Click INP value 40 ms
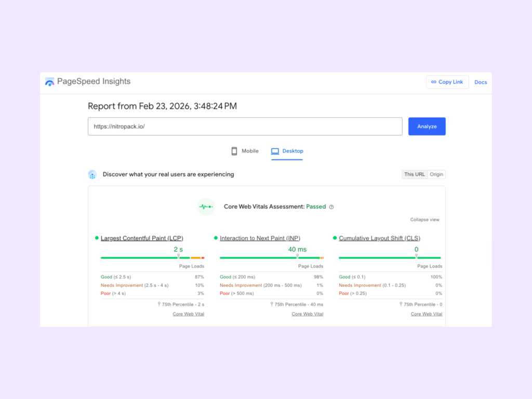 pyautogui.click(x=297, y=249)
